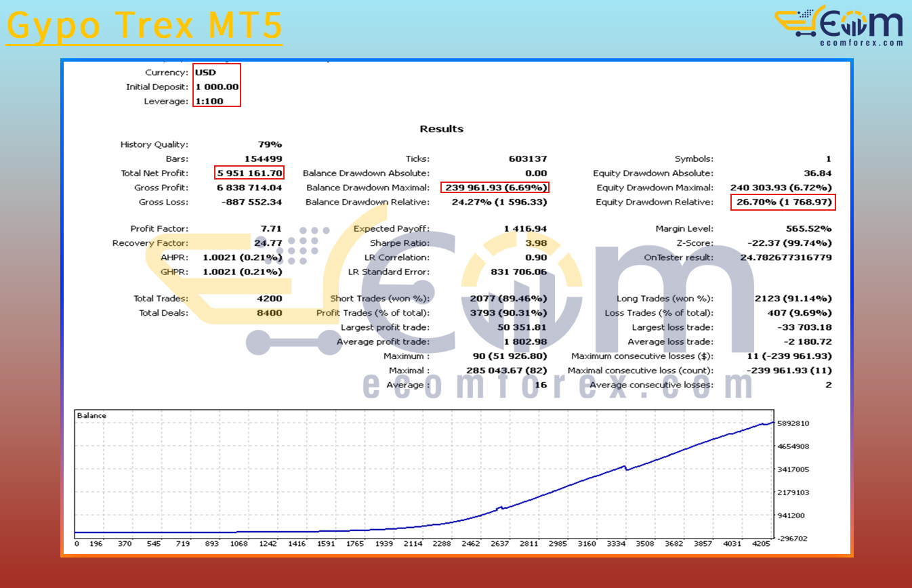The image size is (912, 588).
Task: Select Gross Loss value -887 552.34
Action: (x=251, y=202)
